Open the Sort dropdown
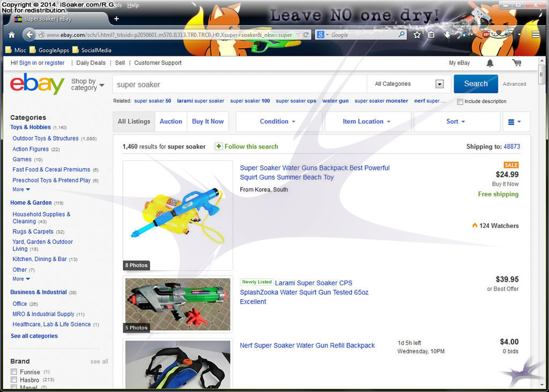Image resolution: width=549 pixels, height=392 pixels. tap(456, 122)
